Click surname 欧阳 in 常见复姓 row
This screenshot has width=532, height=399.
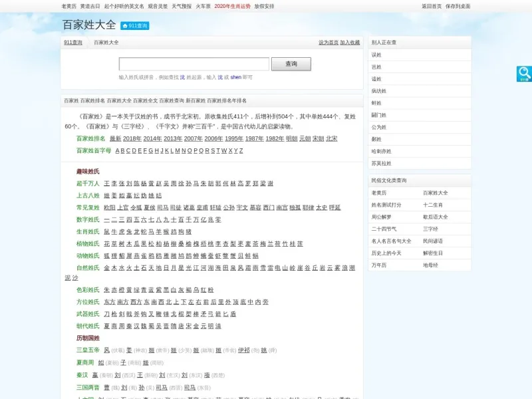110,207
